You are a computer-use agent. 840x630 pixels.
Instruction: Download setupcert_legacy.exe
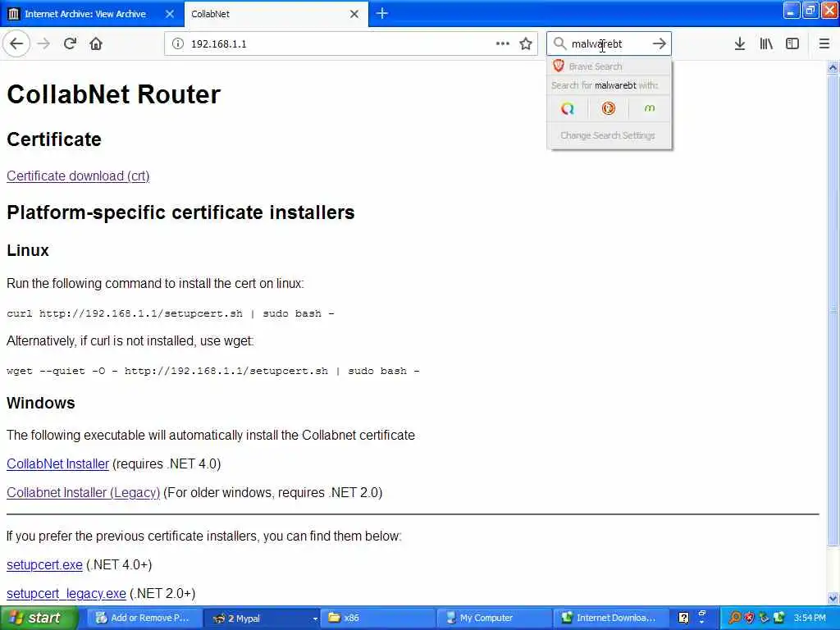pos(66,594)
